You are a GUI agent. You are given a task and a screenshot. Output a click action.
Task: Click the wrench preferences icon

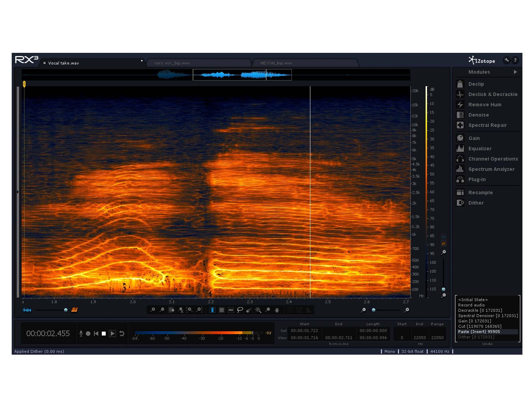point(506,60)
